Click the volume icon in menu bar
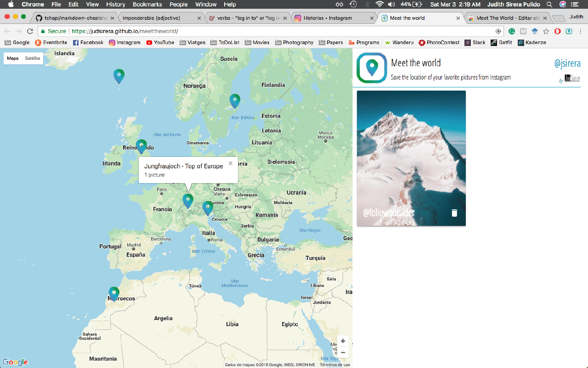 point(391,5)
